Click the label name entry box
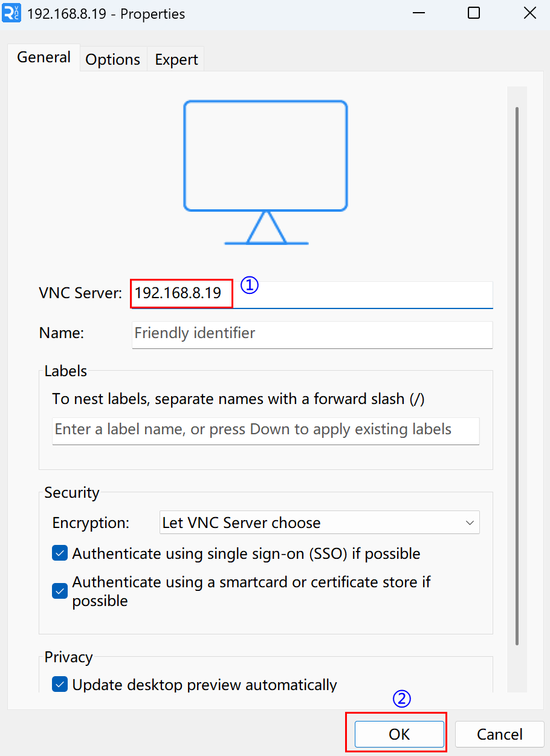 [x=265, y=431]
